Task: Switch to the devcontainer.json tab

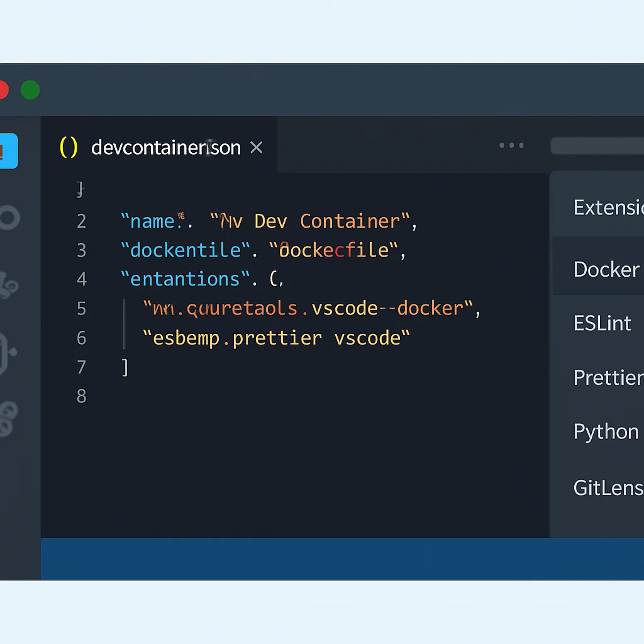Action: 159,145
